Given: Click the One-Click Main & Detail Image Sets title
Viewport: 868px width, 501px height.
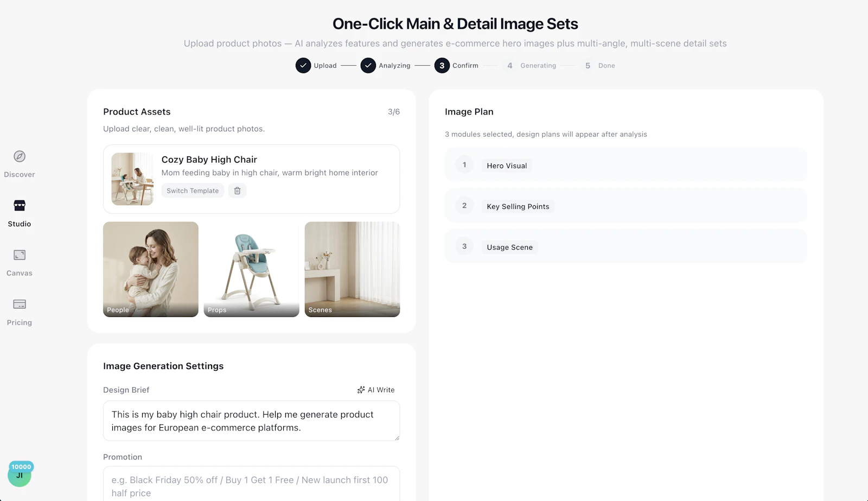Looking at the screenshot, I should (x=455, y=24).
